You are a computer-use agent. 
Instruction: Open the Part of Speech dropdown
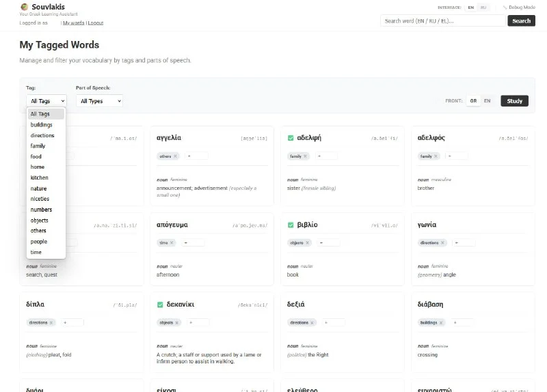tap(99, 101)
